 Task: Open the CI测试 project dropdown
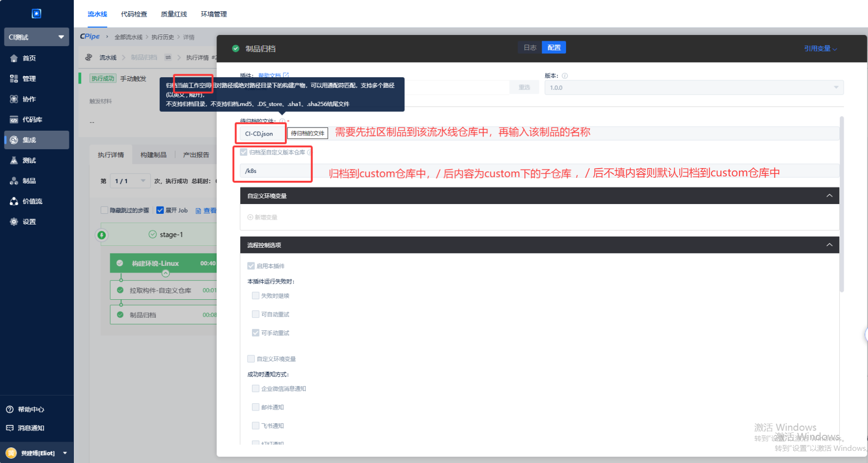[36, 37]
